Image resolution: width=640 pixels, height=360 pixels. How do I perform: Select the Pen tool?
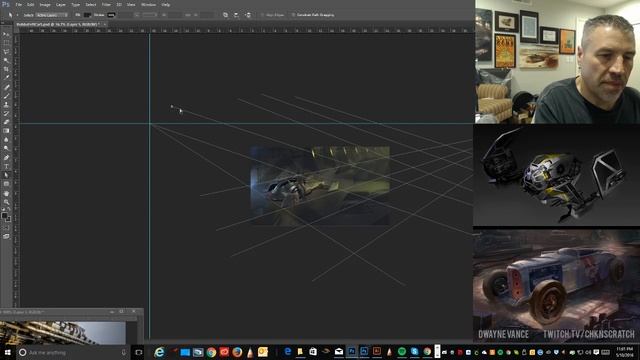click(6, 158)
